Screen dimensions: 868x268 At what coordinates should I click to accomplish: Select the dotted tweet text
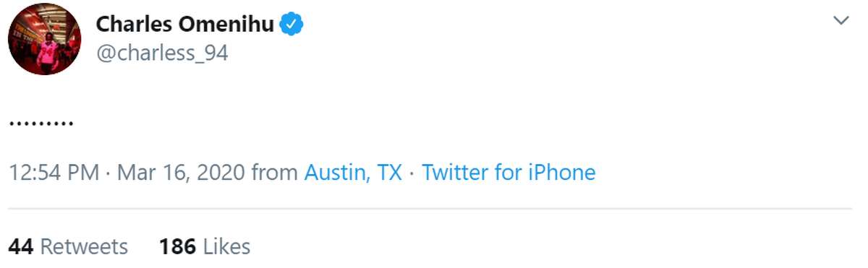[x=41, y=123]
